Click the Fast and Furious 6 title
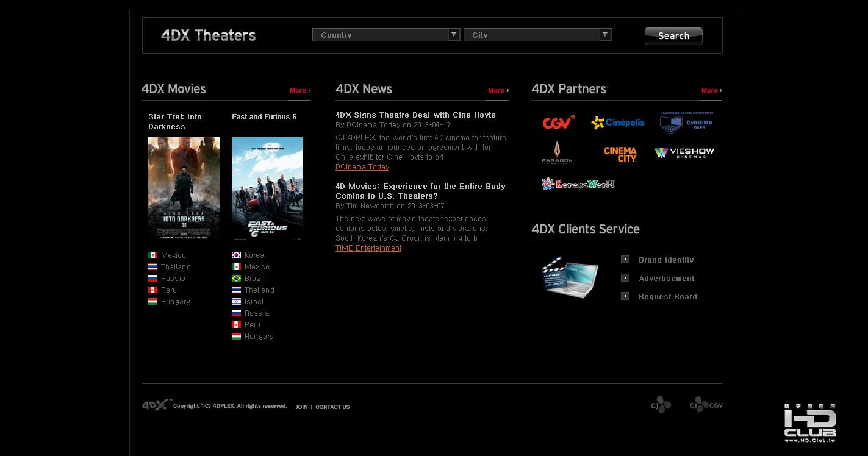 tap(264, 116)
